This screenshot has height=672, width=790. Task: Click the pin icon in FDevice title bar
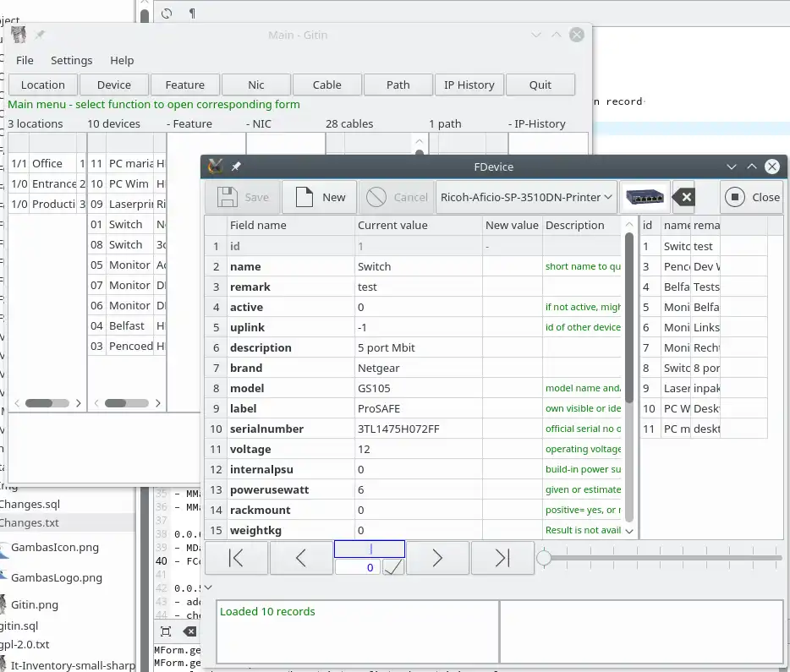click(x=236, y=167)
